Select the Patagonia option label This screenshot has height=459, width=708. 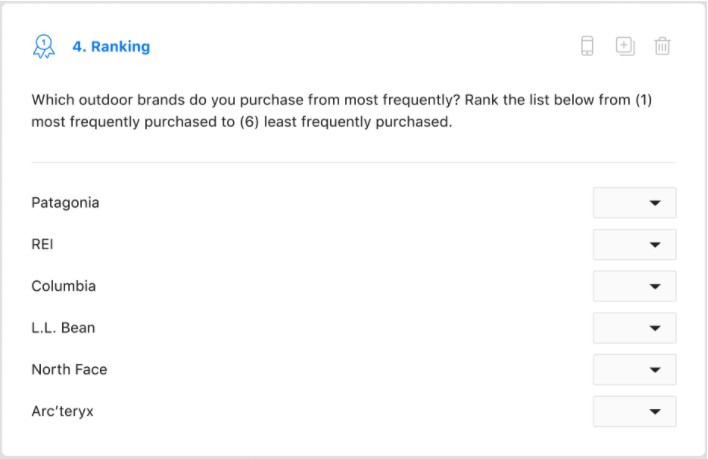click(x=65, y=203)
